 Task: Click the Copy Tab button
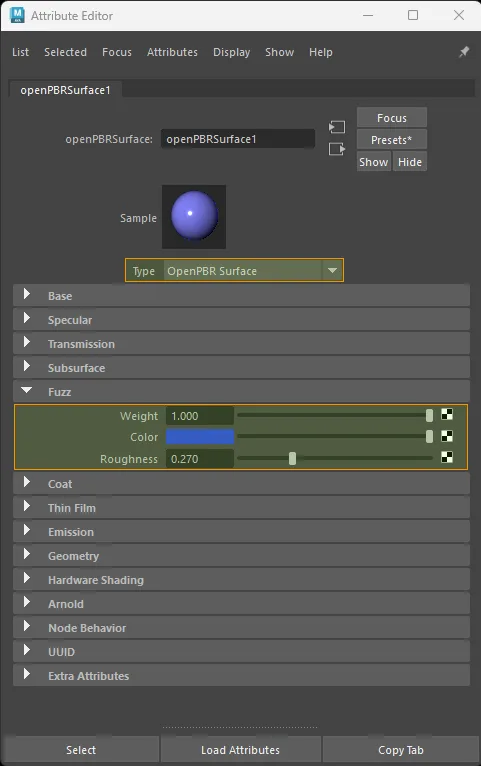pos(400,749)
